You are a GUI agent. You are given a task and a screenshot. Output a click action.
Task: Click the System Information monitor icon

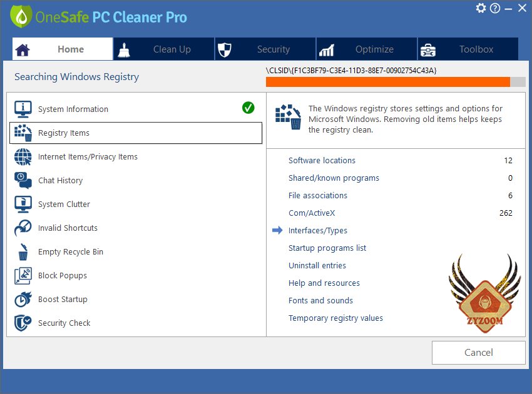click(x=23, y=109)
